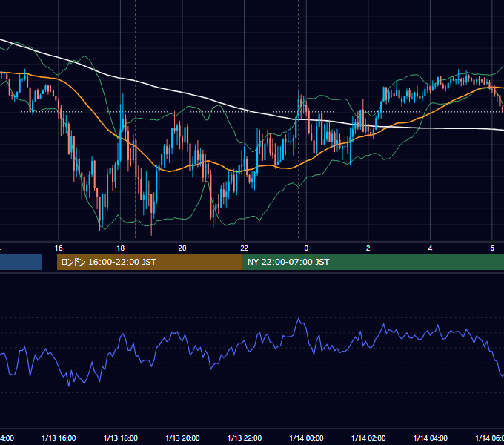Click hour label 4 on price chart axis
The image size is (504, 445).
click(430, 248)
